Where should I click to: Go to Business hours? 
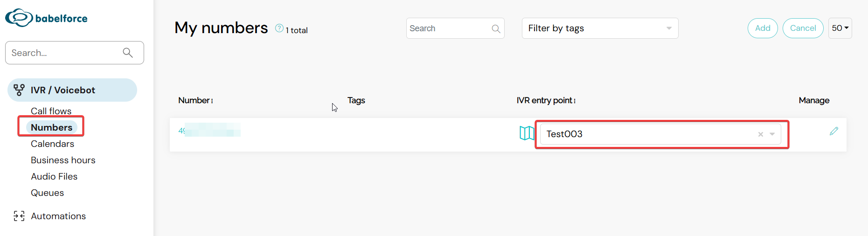(x=63, y=160)
